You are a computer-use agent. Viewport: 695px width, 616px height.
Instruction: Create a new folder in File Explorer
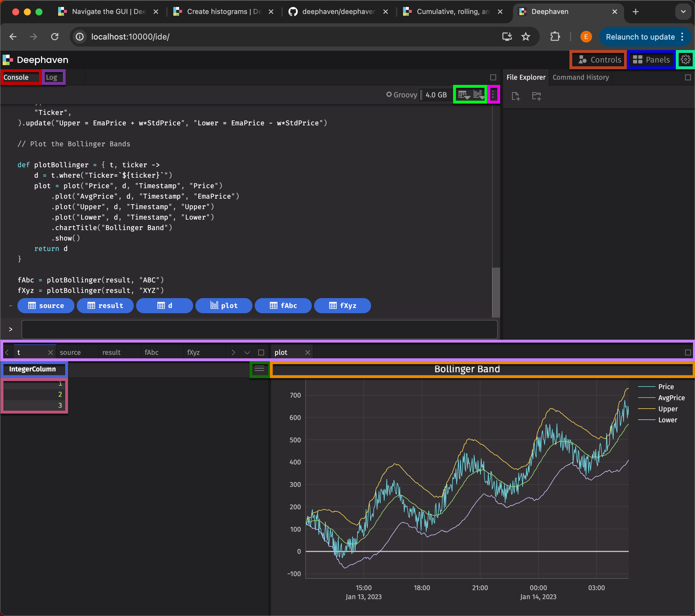click(537, 96)
